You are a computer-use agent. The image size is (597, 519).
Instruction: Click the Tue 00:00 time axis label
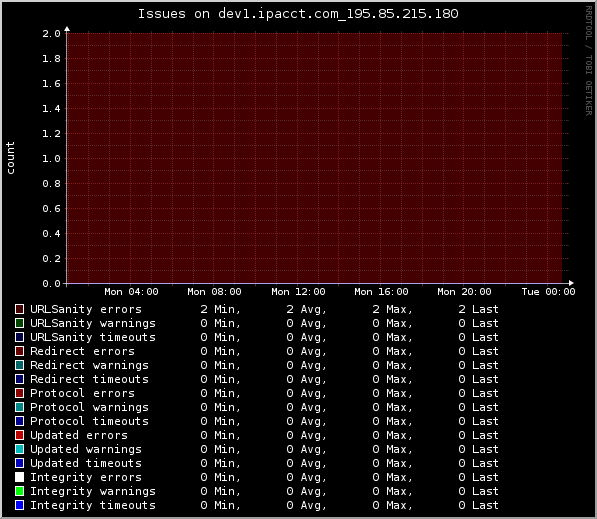point(548,292)
